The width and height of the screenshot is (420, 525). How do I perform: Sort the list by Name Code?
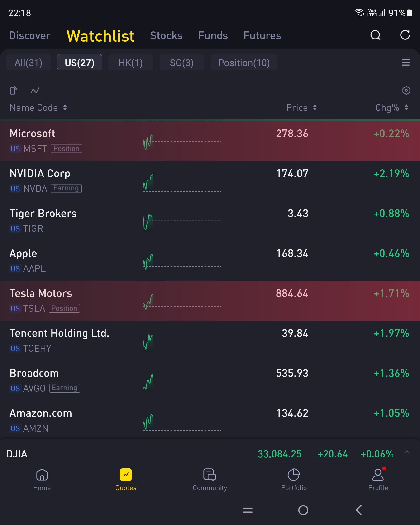[x=38, y=108]
